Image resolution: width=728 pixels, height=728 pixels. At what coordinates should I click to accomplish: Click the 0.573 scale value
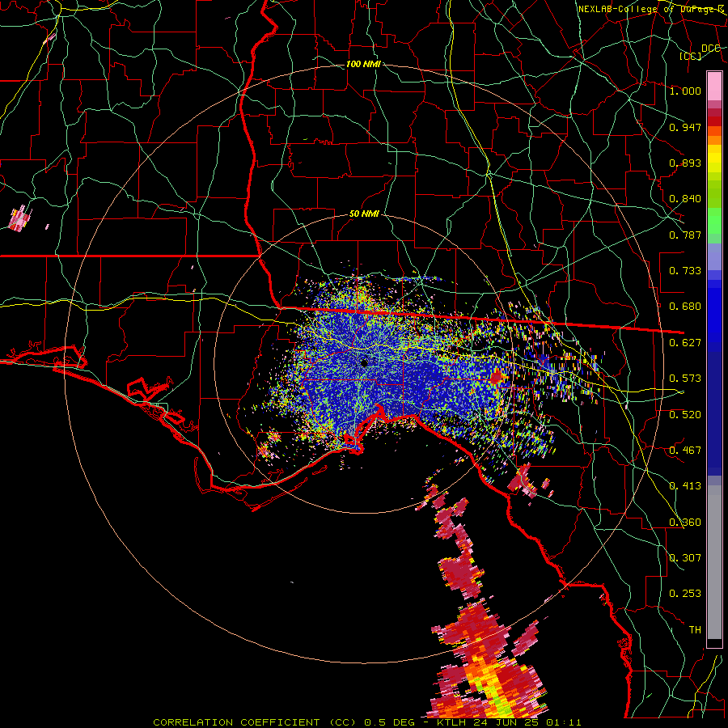685,379
